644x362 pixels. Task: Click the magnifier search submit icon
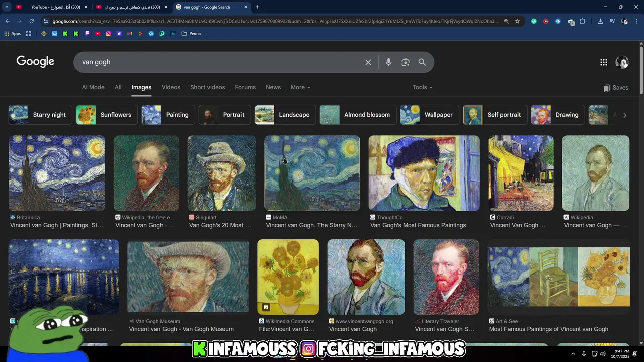422,62
